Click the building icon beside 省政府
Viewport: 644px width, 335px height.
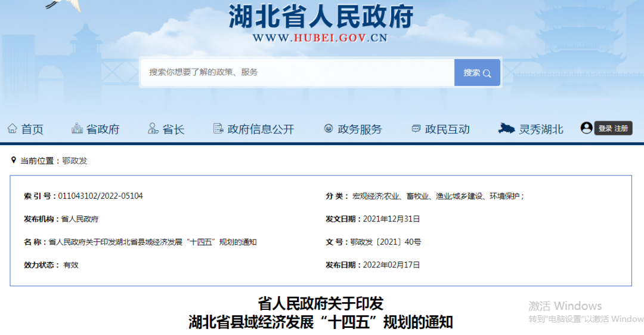[x=77, y=128]
